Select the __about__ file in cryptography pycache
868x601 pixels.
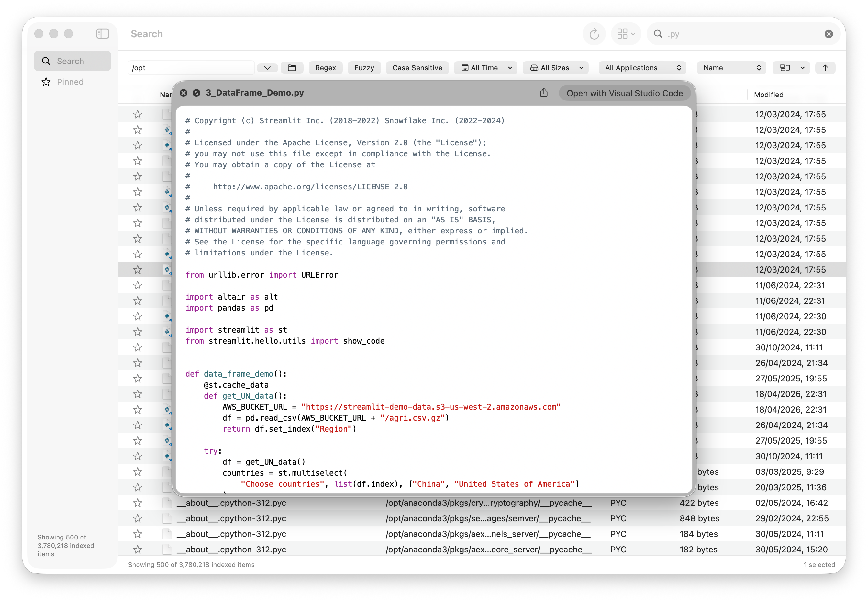click(231, 503)
